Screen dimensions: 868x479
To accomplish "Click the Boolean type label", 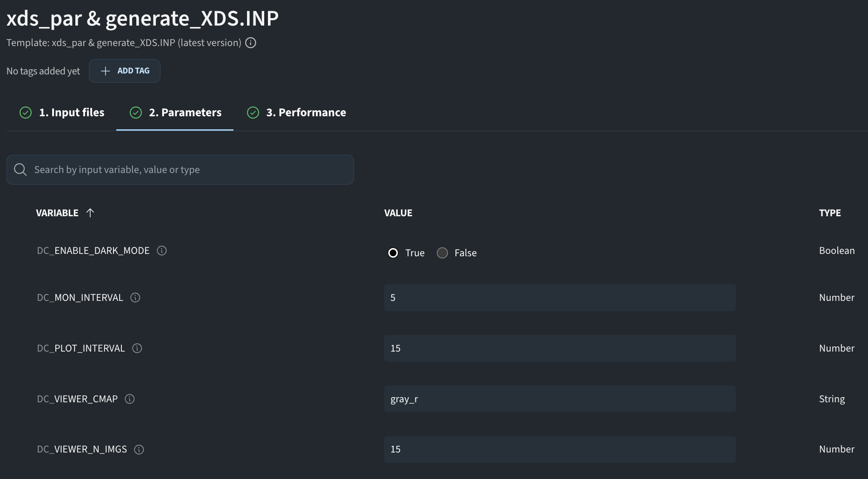I will point(837,251).
